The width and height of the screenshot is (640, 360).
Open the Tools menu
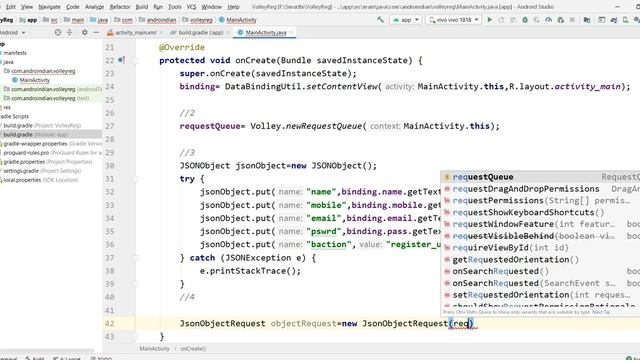click(x=175, y=7)
